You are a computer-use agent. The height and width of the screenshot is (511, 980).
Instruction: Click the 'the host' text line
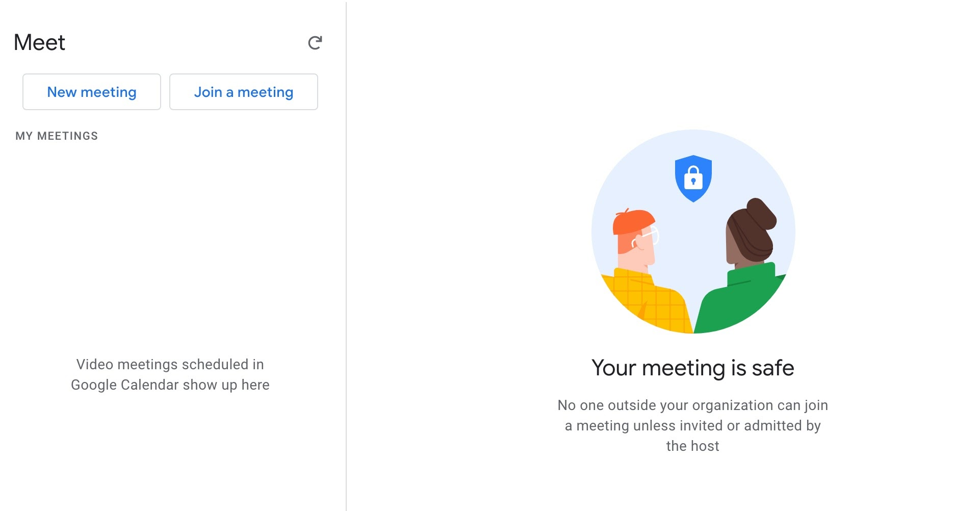coord(692,446)
